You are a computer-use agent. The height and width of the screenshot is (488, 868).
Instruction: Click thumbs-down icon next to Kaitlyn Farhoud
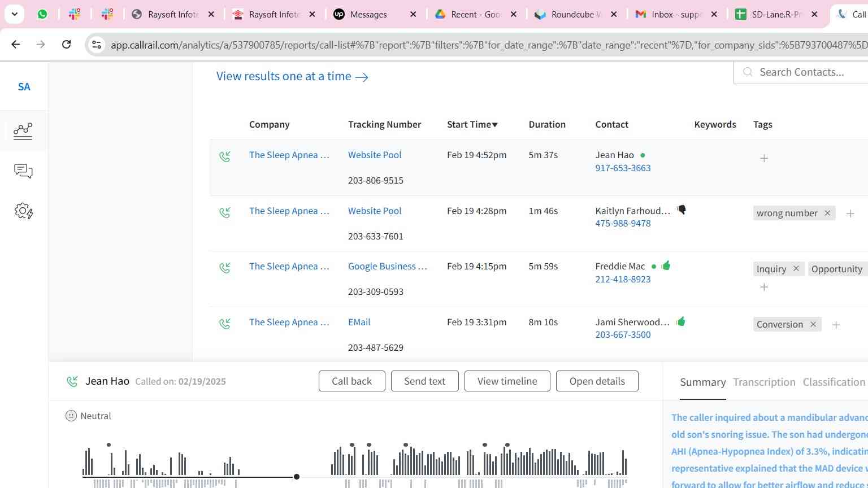coord(682,210)
